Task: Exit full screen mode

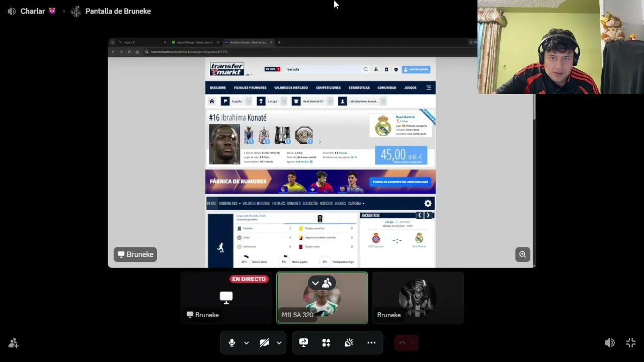Action: [631, 343]
